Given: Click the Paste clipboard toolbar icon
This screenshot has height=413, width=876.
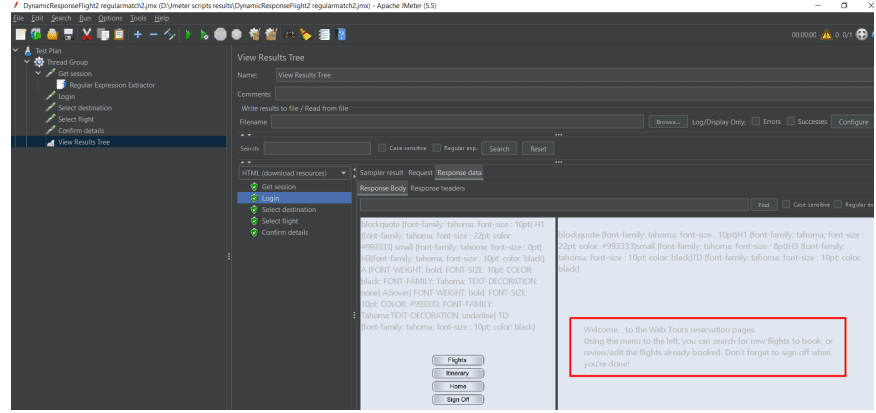Looking at the screenshot, I should point(119,35).
